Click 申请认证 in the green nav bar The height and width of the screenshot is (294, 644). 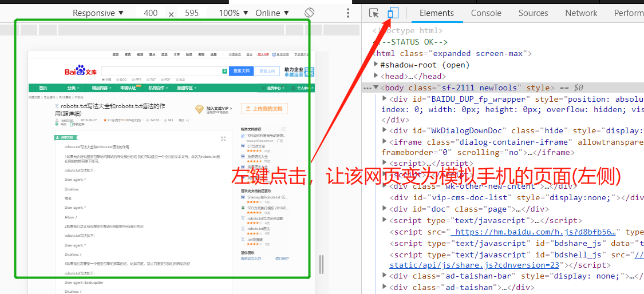point(129,88)
